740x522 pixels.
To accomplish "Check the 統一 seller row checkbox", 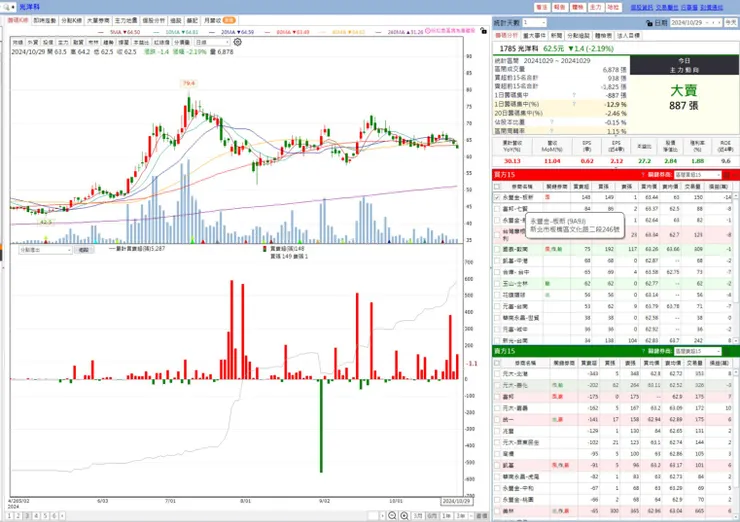I will point(497,420).
